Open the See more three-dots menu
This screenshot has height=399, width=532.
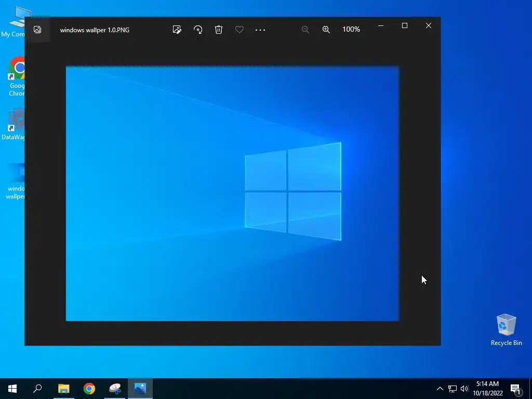coord(260,30)
